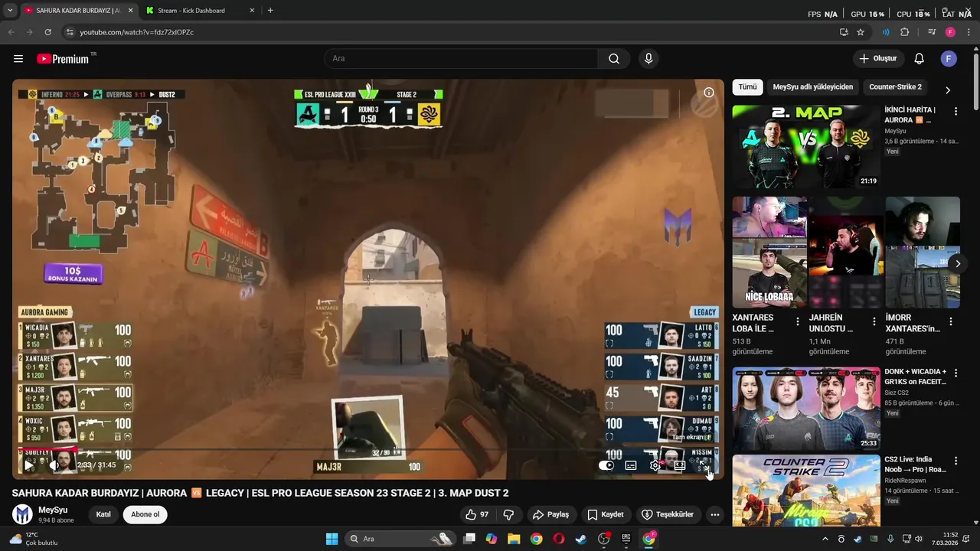
Task: Toggle subtitles in the video player
Action: (631, 465)
